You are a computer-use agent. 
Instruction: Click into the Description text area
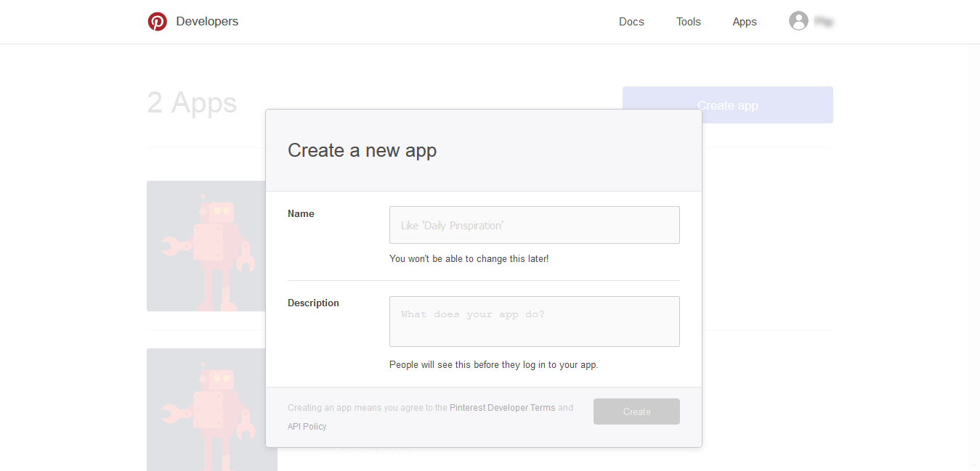534,321
